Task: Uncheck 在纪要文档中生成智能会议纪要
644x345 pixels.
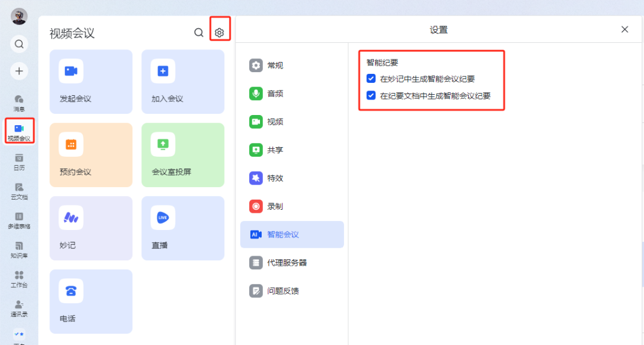Action: pos(371,95)
